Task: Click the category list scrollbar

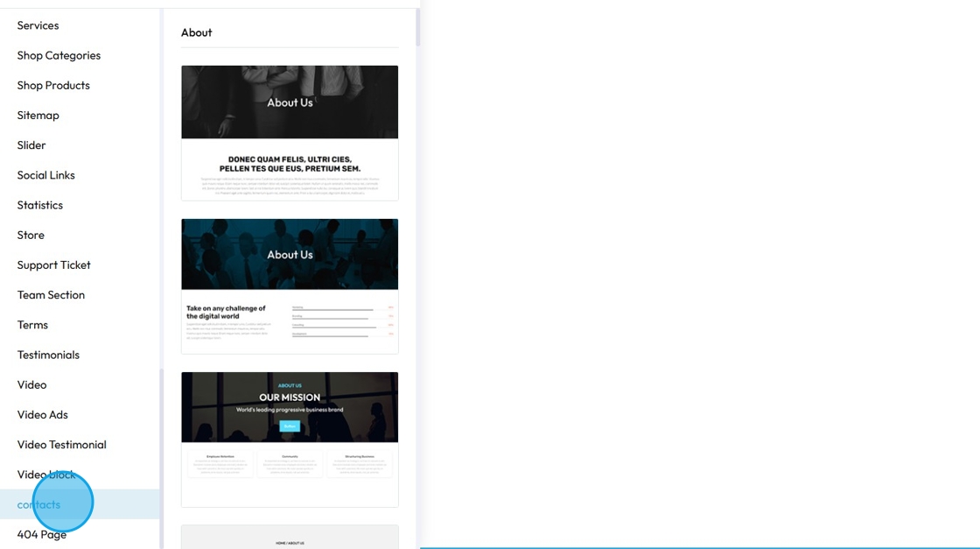Action: (x=162, y=458)
